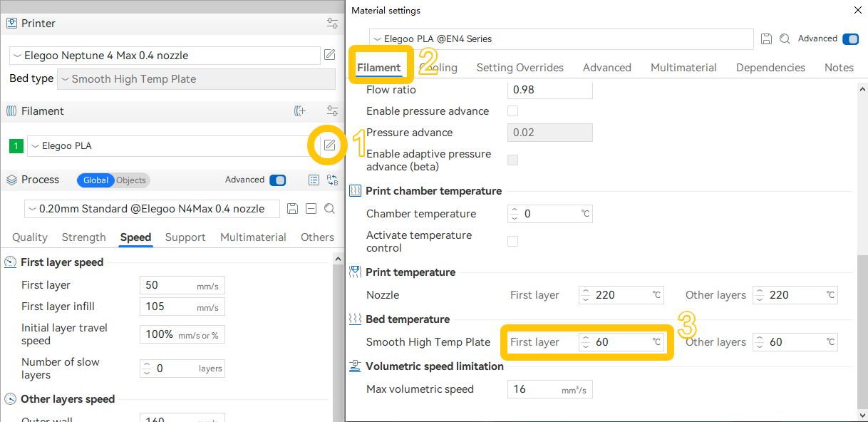Open the printer preset dropdown

(165, 56)
